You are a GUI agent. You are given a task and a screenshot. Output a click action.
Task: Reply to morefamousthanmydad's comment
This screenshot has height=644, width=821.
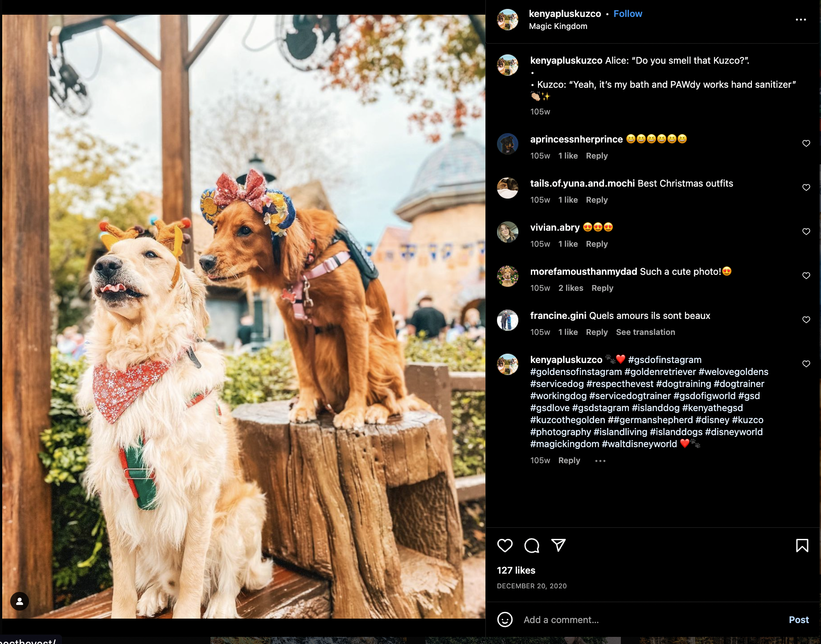tap(602, 288)
